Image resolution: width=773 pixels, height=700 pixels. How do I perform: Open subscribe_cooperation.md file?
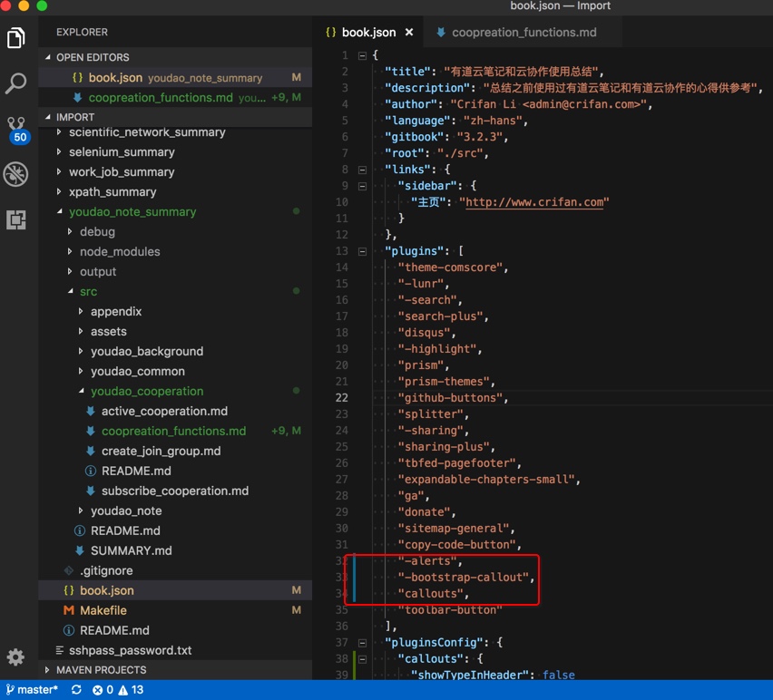(175, 491)
